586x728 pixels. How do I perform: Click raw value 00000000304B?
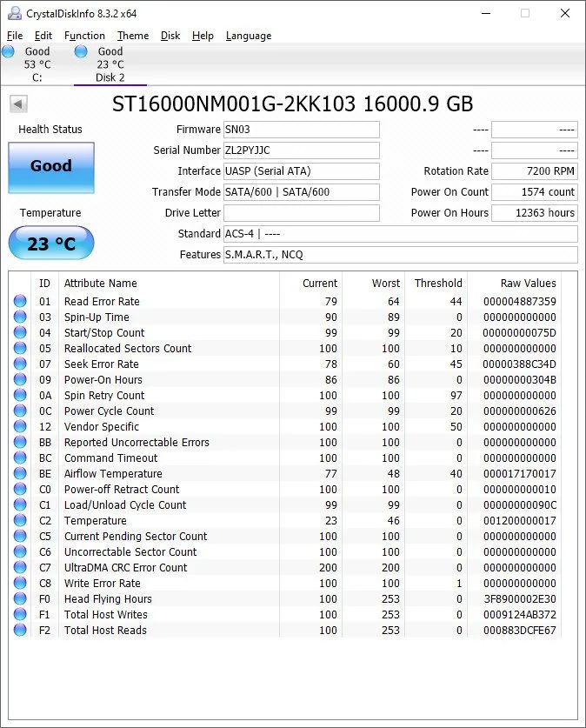click(520, 380)
